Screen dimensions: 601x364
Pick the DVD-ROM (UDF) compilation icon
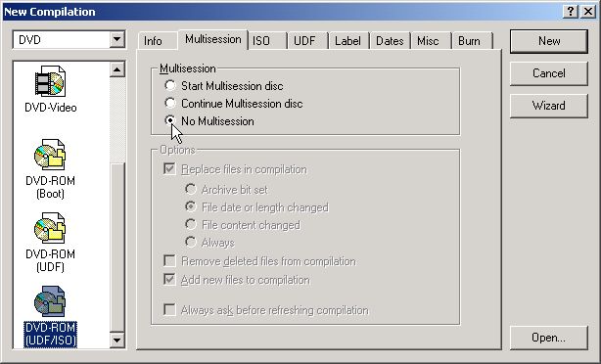(x=50, y=242)
